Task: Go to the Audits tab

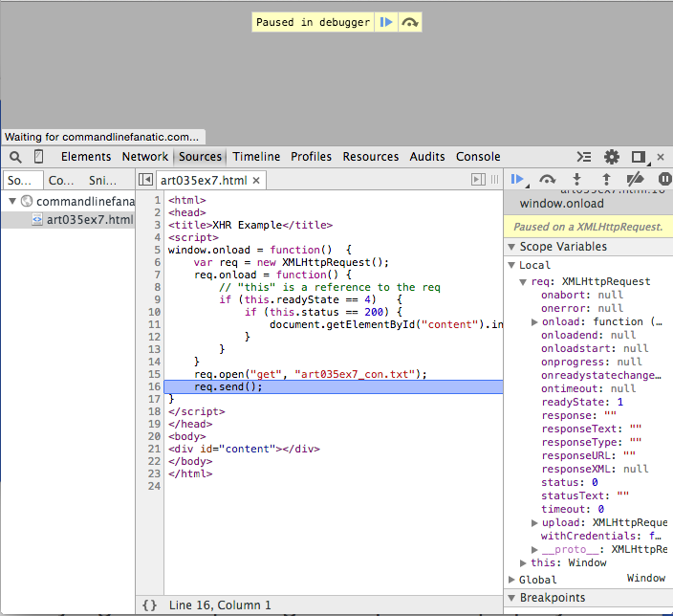Action: [x=427, y=156]
